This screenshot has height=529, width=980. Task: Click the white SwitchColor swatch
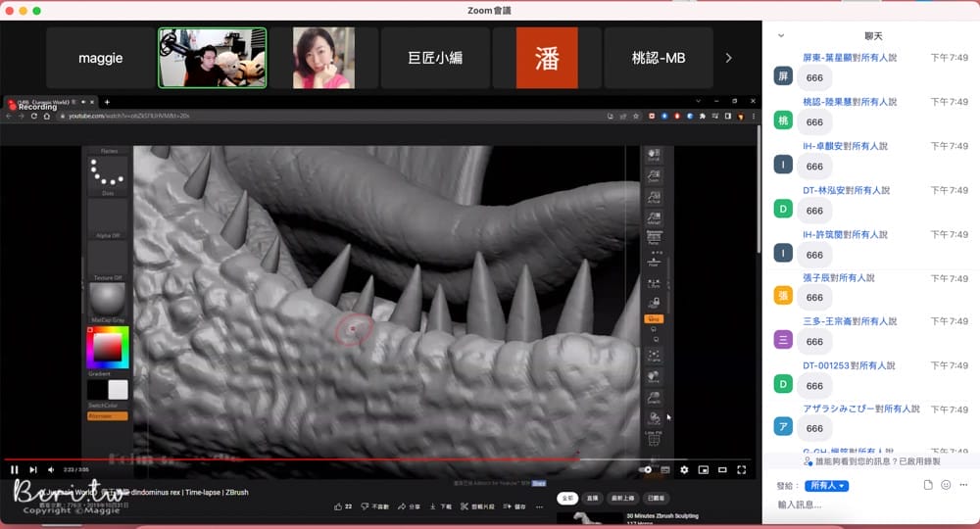pyautogui.click(x=119, y=389)
